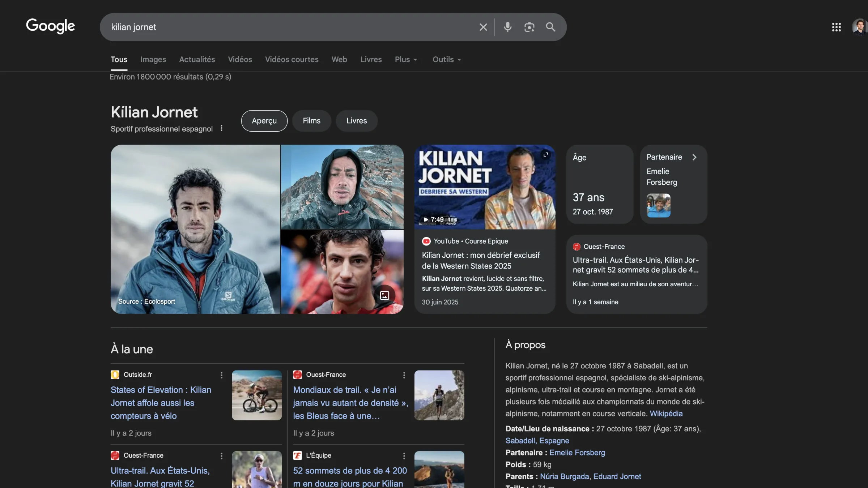Open the Google apps grid
The height and width of the screenshot is (488, 868).
tap(836, 27)
